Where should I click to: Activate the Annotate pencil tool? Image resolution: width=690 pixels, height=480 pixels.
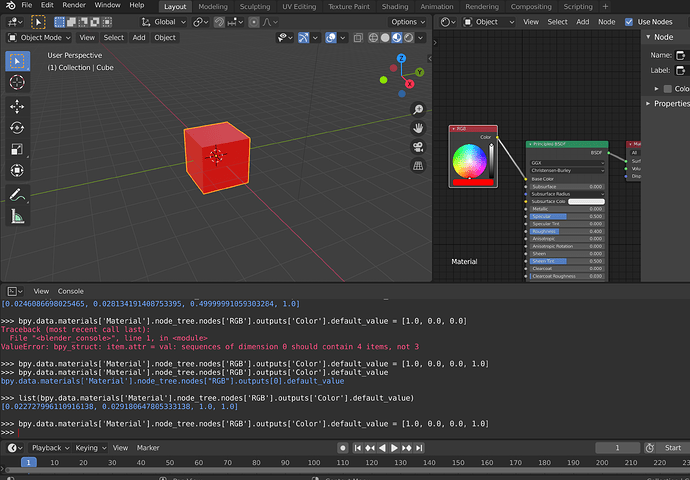click(x=17, y=194)
